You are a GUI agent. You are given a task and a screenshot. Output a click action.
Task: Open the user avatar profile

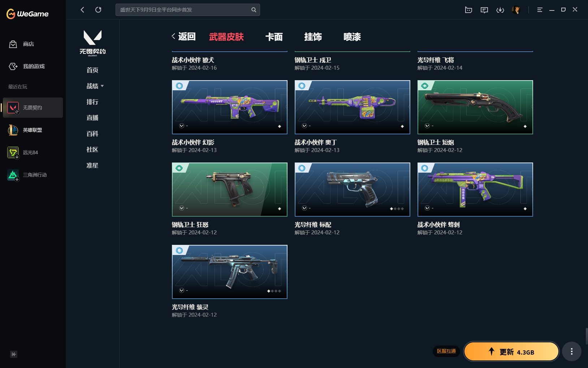(516, 10)
